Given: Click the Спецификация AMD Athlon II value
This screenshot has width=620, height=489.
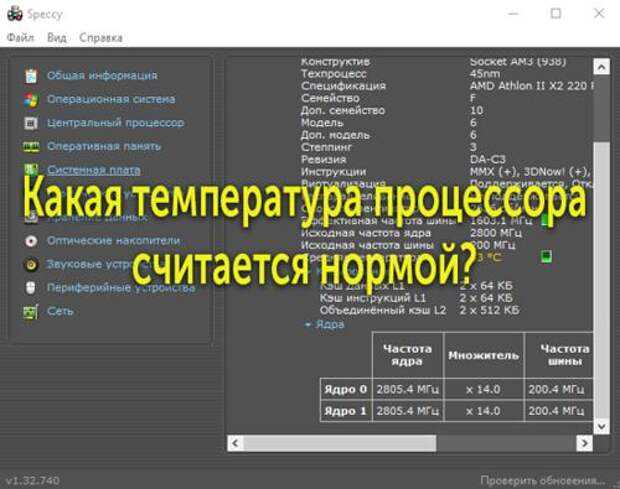Looking at the screenshot, I should [532, 86].
